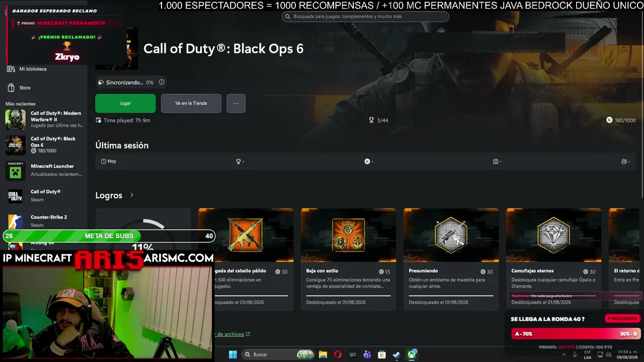Click the Más recientes sidebar heading
This screenshot has height=362, width=644.
click(x=21, y=104)
